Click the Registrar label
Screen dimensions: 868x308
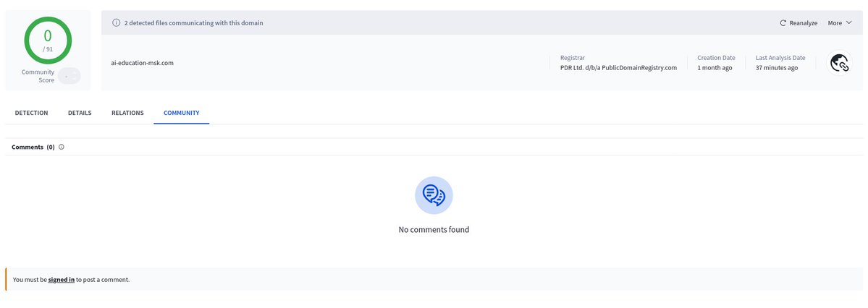click(x=573, y=58)
